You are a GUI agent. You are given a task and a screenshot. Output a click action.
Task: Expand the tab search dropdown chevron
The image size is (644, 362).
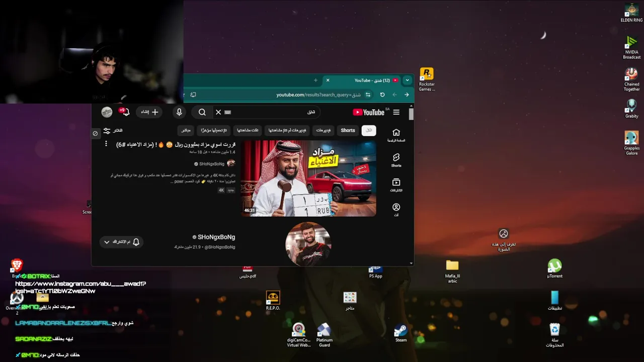(x=407, y=80)
